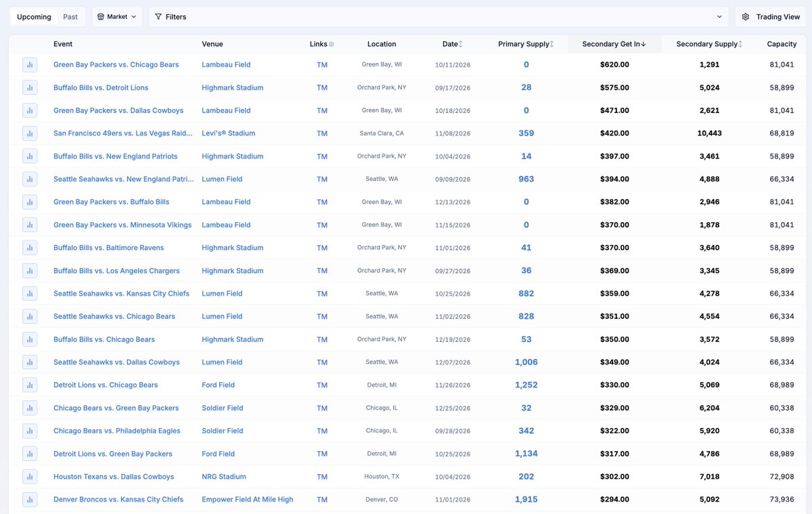The image size is (812, 514).
Task: Select capacity value 73,936
Action: click(x=782, y=500)
